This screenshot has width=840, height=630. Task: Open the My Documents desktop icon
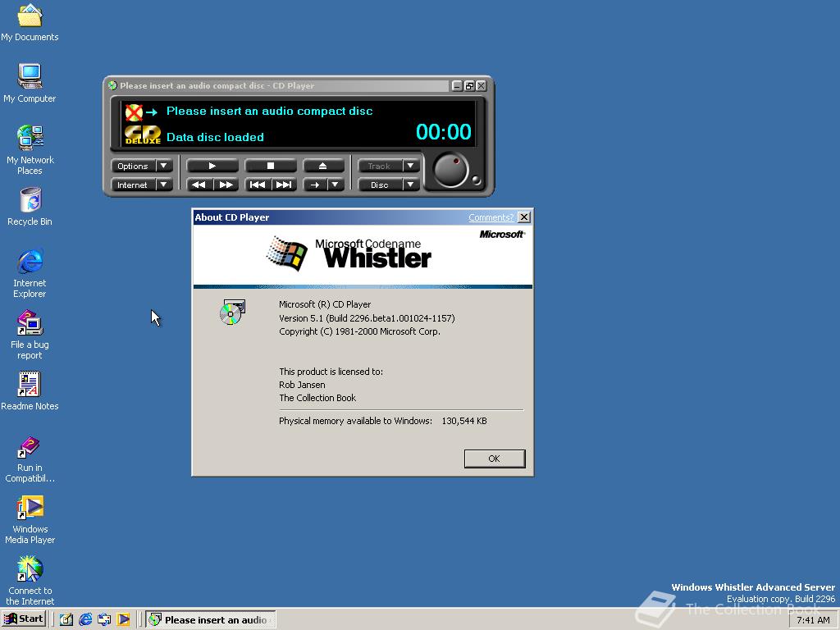click(x=30, y=22)
